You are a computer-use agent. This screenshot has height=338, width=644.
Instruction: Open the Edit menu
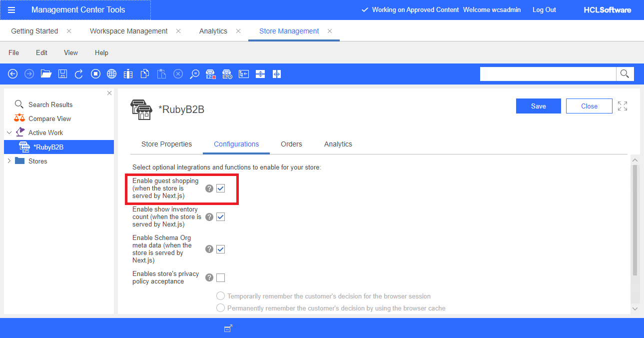[41, 52]
